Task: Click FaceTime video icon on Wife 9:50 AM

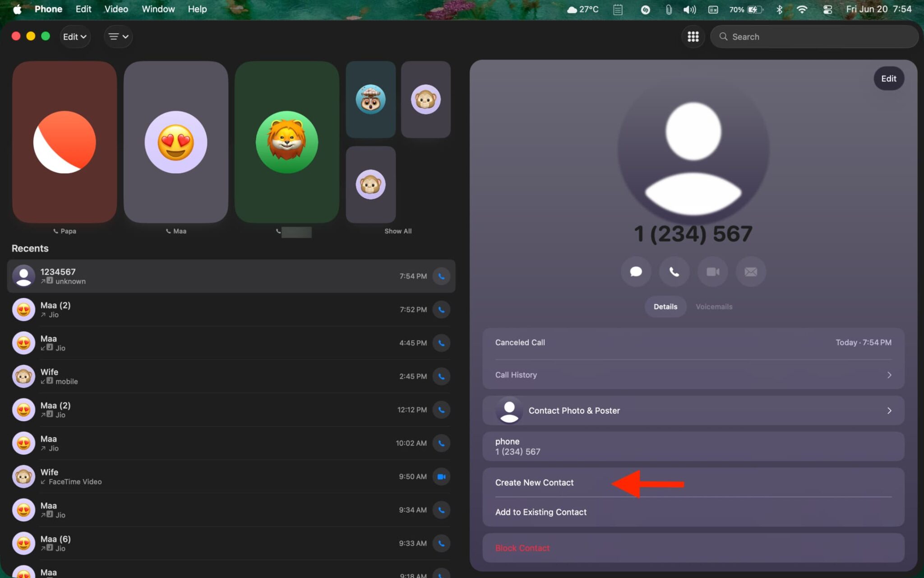Action: 441,476
